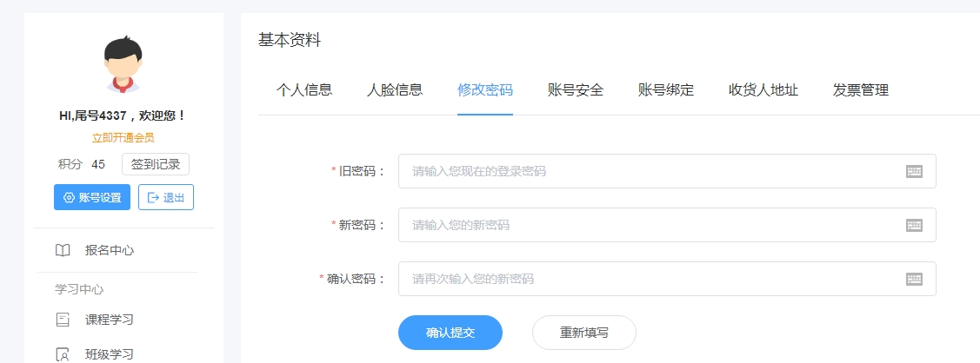Open the 签到记录 button
The image size is (980, 363).
[156, 165]
